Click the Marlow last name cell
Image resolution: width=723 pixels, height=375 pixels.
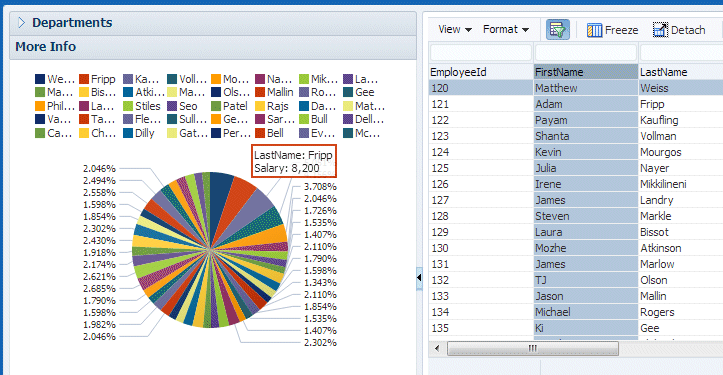[x=681, y=264]
